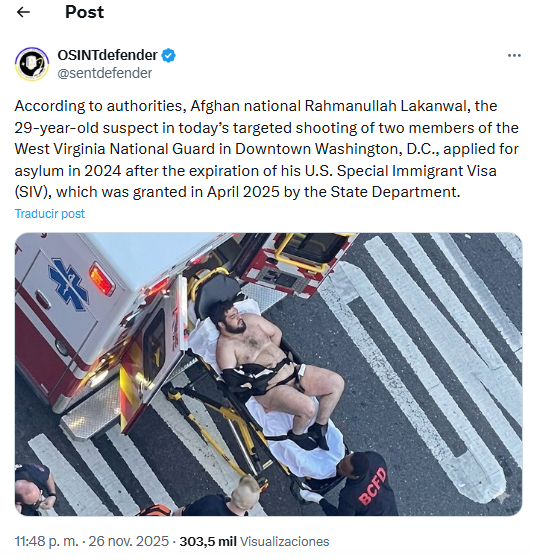
Task: Click the 26 nov. 2025 date
Action: (129, 541)
